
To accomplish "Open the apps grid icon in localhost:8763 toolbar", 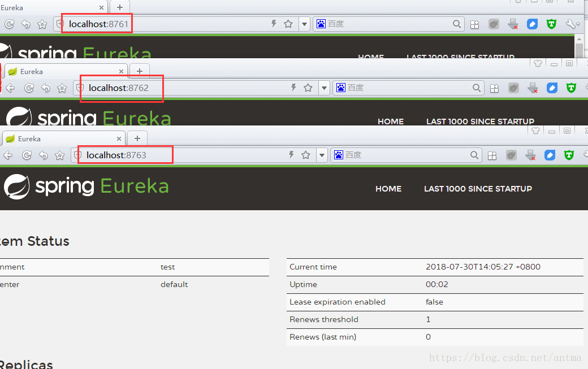I will point(492,155).
